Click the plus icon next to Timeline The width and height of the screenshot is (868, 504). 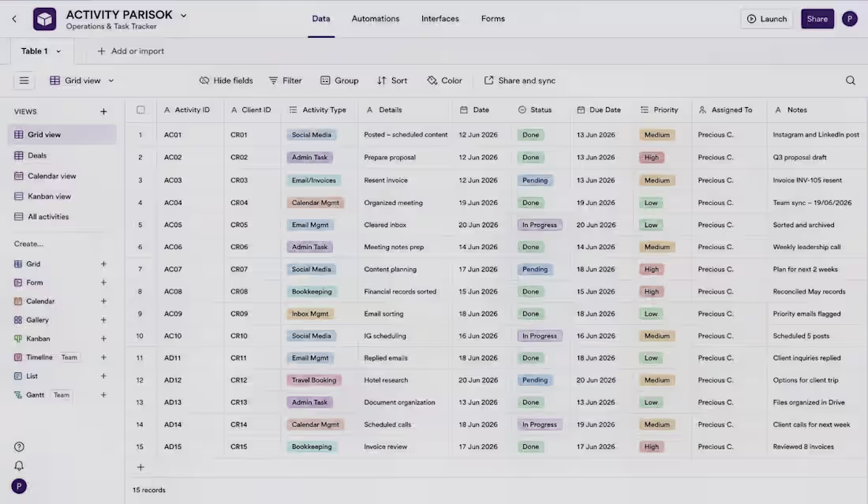(103, 357)
